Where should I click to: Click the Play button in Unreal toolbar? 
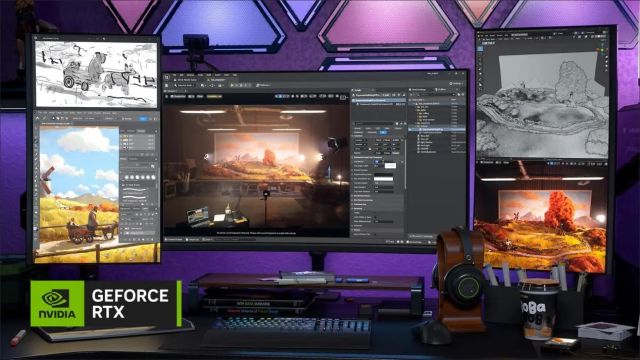tap(232, 85)
